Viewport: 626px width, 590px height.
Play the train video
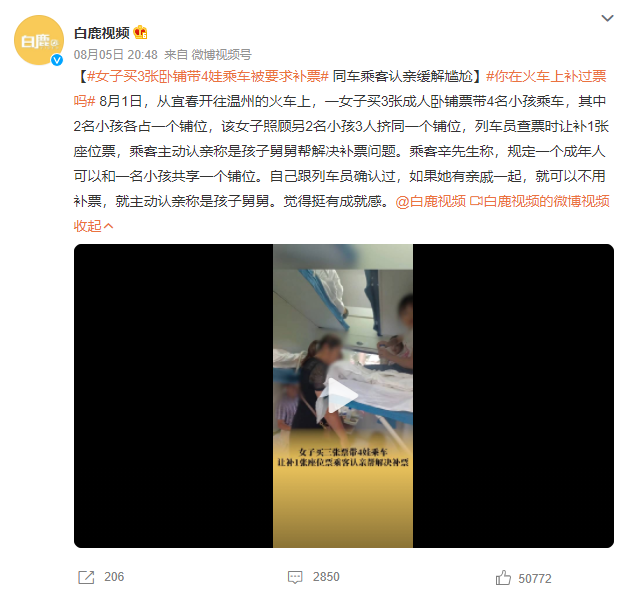tap(343, 396)
